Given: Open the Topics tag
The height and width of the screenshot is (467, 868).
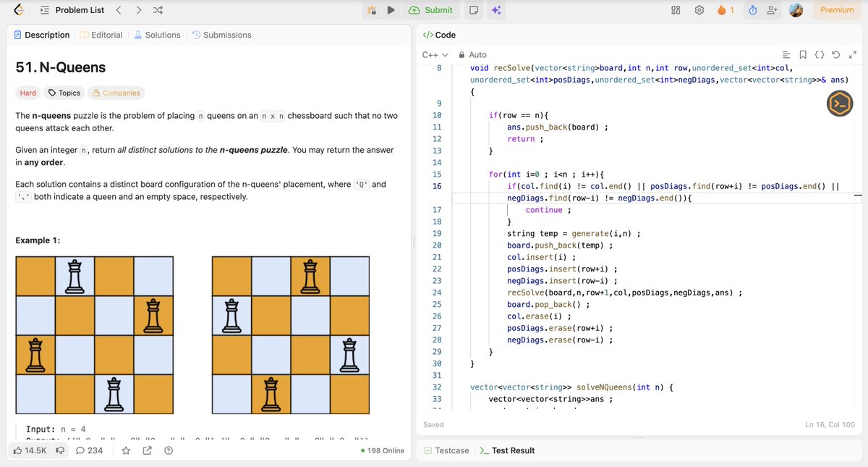Looking at the screenshot, I should click(x=64, y=93).
